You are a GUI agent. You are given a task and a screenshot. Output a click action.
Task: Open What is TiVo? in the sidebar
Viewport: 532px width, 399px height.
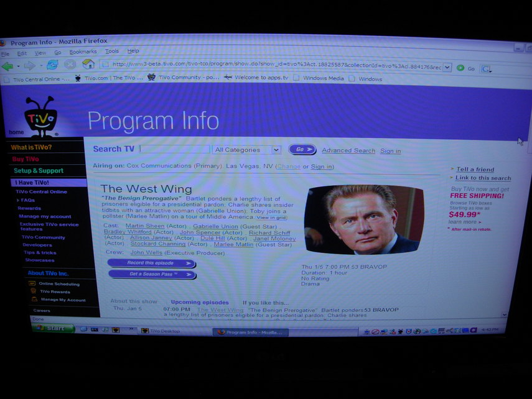(32, 147)
